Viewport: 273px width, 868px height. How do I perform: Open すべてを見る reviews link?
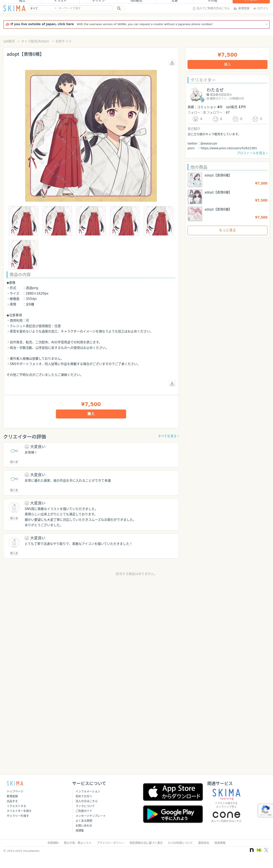(168, 436)
